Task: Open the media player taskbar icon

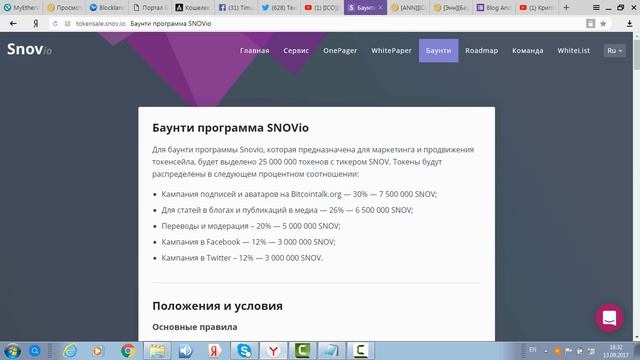Action: (x=98, y=351)
